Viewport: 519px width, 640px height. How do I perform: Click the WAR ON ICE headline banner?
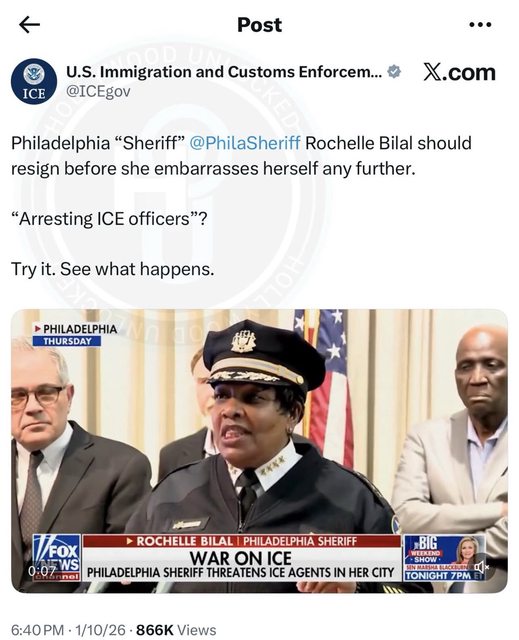point(241,558)
